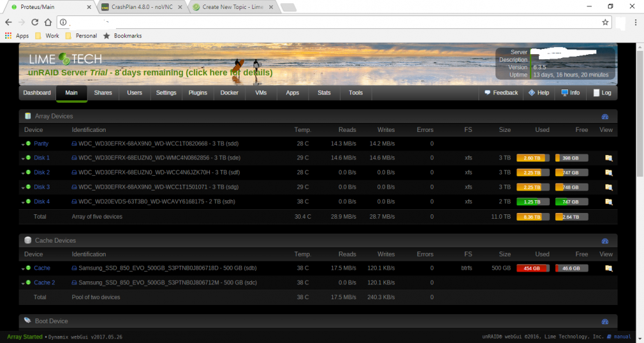Click the Disk 2 drive identification icon
Image resolution: width=644 pixels, height=343 pixels.
tap(74, 172)
